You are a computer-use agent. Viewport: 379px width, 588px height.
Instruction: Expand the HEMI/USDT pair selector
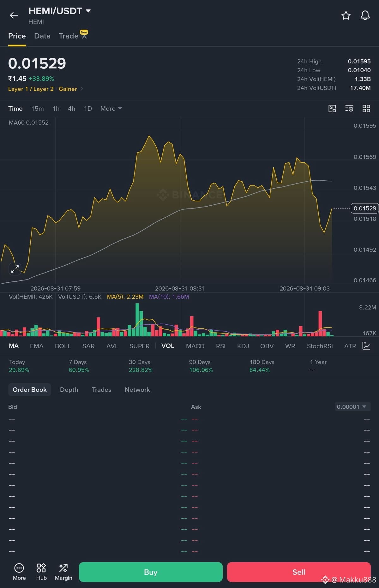coord(88,11)
